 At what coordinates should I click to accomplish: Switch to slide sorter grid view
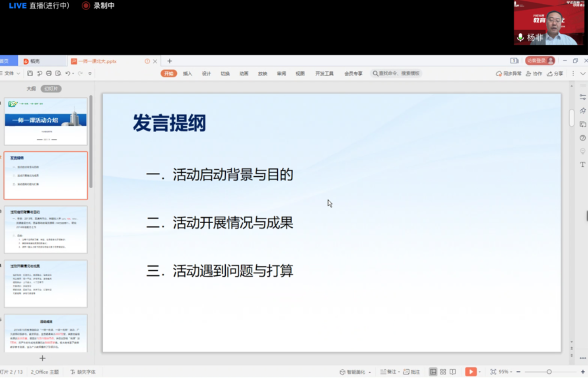(x=443, y=372)
